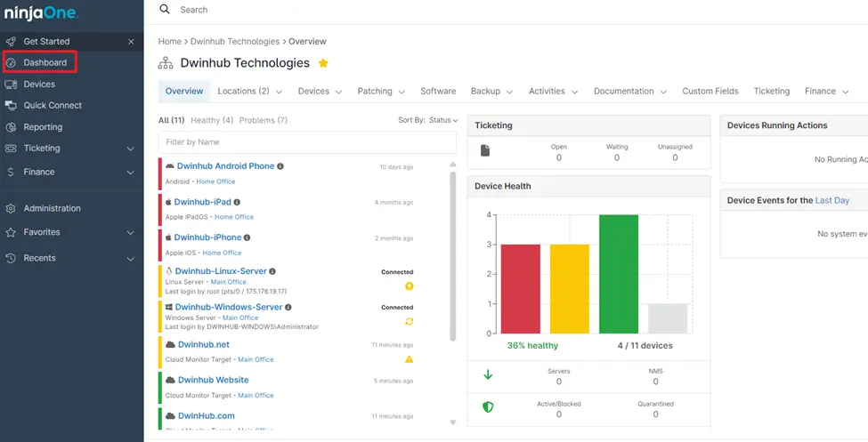Image resolution: width=868 pixels, height=442 pixels.
Task: Click the search magnifier icon
Action: click(165, 10)
